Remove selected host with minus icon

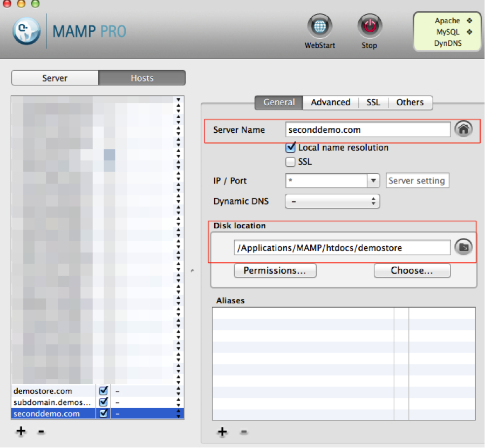41,431
